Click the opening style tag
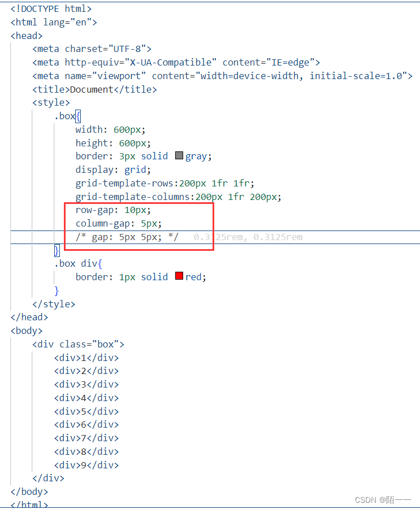 (x=51, y=103)
